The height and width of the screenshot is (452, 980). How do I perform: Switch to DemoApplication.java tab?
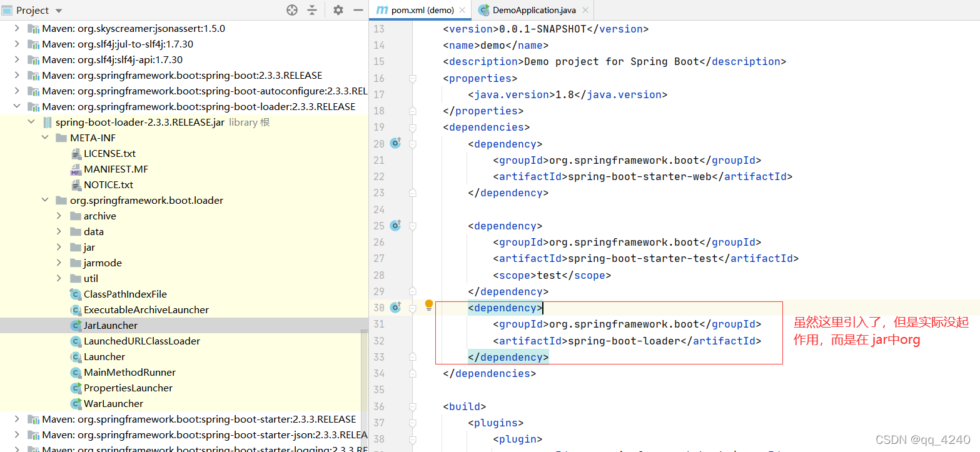[x=534, y=10]
